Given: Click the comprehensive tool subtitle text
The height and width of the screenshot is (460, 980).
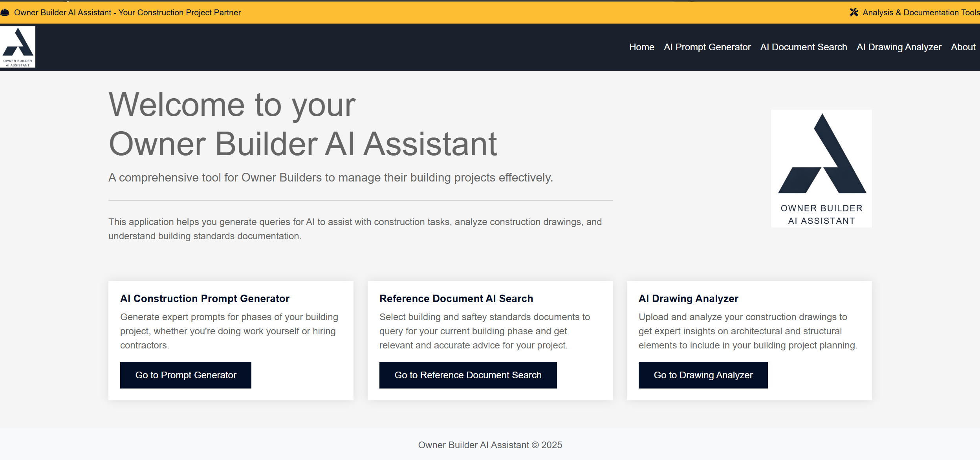Looking at the screenshot, I should click(x=330, y=178).
